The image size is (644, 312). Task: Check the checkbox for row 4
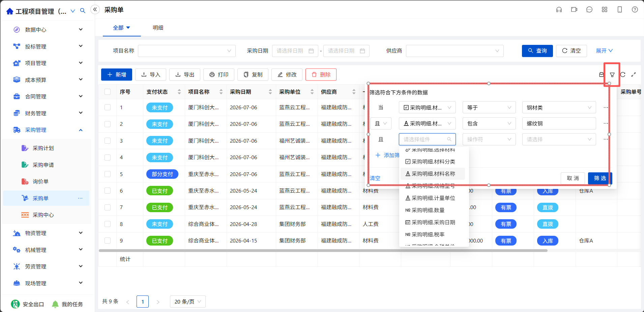[108, 157]
